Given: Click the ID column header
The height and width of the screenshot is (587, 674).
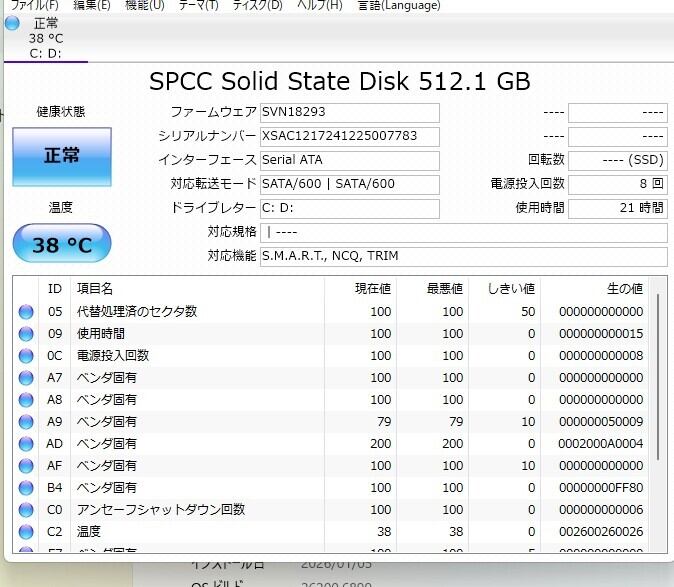Looking at the screenshot, I should pos(55,289).
